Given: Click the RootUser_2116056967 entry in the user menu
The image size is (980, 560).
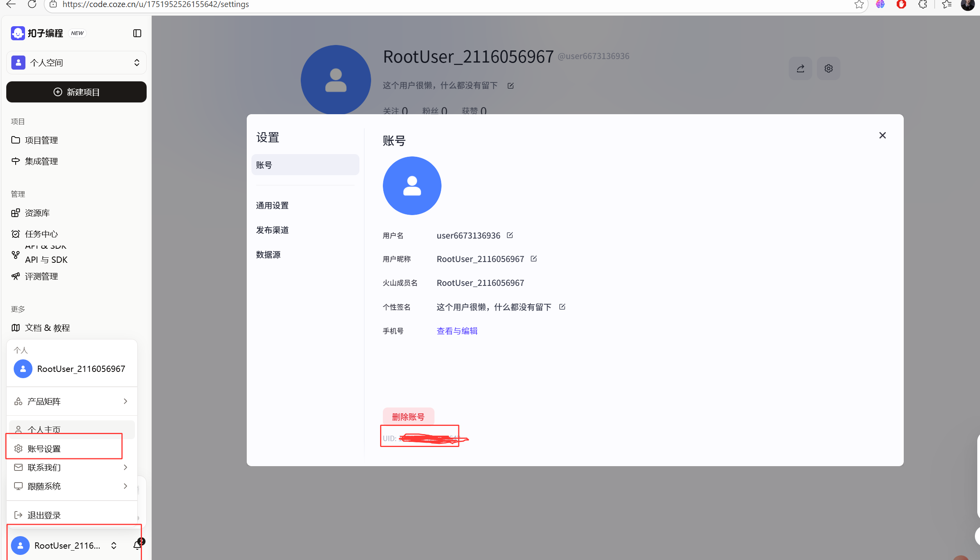Looking at the screenshot, I should (72, 369).
